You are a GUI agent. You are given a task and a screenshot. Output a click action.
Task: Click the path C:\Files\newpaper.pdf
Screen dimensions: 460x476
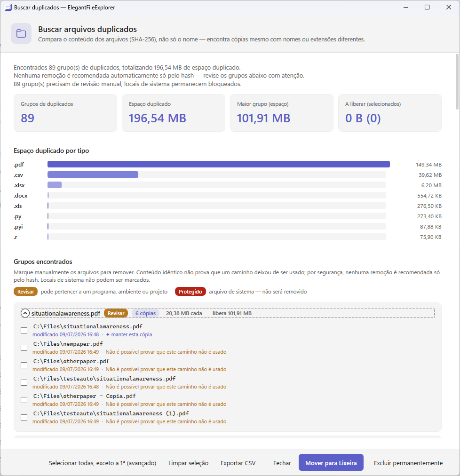[x=68, y=344]
